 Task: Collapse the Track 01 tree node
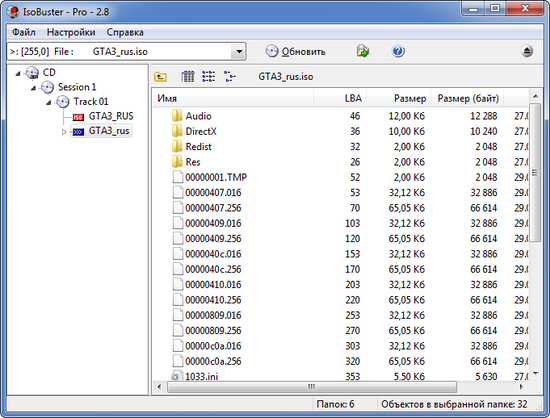click(49, 102)
